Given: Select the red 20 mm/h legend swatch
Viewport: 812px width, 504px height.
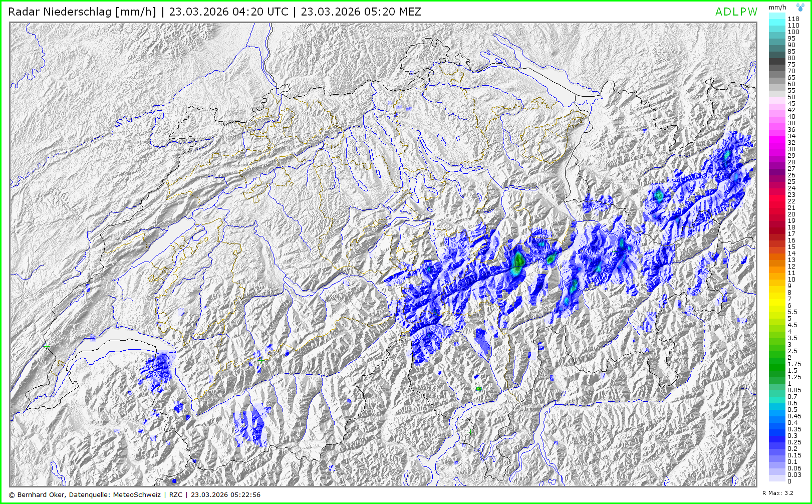Looking at the screenshot, I should point(777,214).
